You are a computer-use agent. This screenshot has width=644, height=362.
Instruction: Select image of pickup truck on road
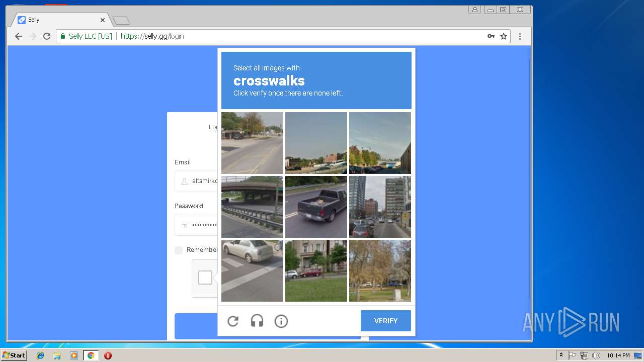(x=316, y=207)
